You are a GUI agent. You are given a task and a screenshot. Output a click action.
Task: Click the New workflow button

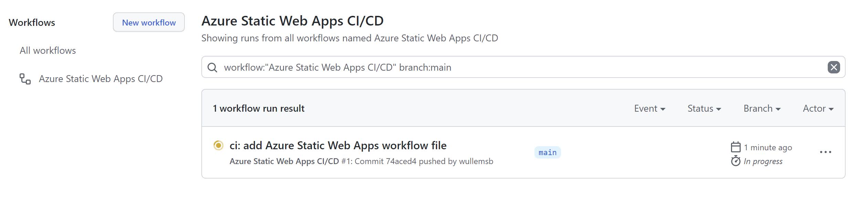tap(149, 22)
